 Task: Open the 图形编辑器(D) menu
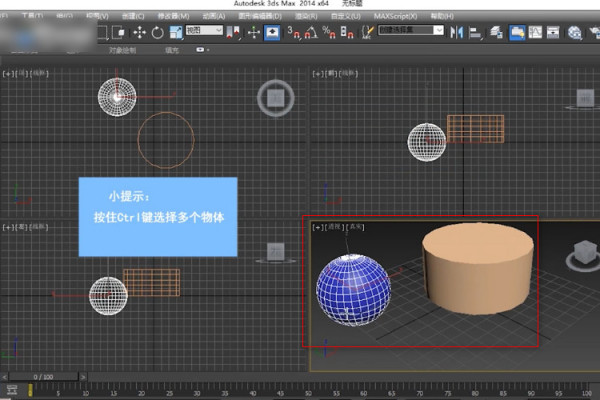[260, 16]
